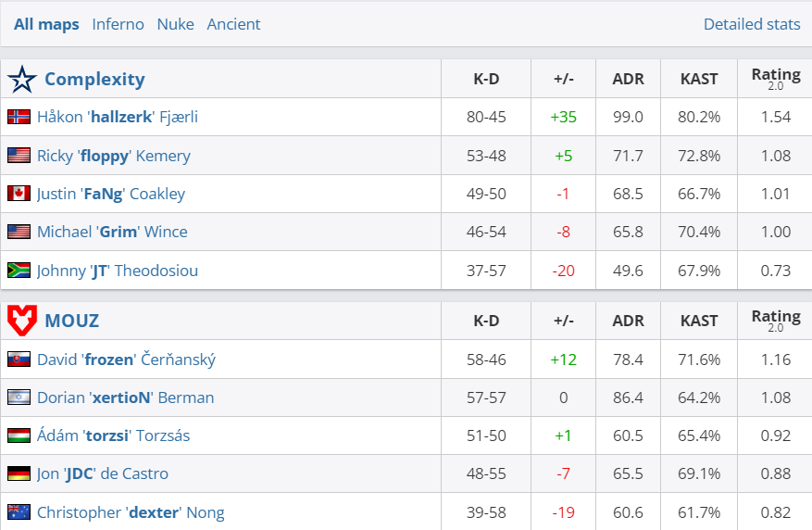812x530 pixels.
Task: Open the Ancient map tab
Action: (233, 24)
